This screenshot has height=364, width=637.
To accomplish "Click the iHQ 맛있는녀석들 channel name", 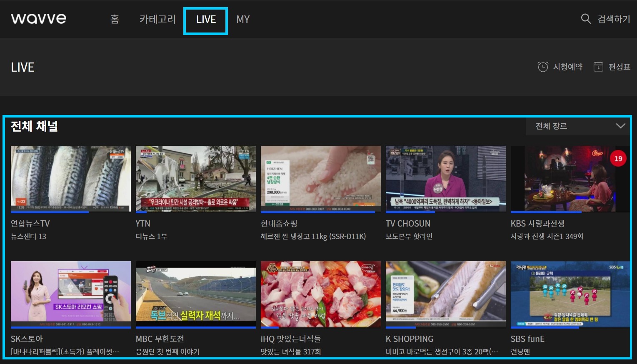I will pos(291,339).
